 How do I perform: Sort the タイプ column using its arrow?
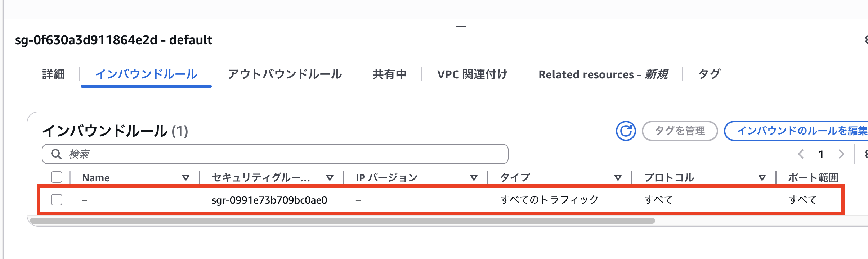tap(618, 177)
